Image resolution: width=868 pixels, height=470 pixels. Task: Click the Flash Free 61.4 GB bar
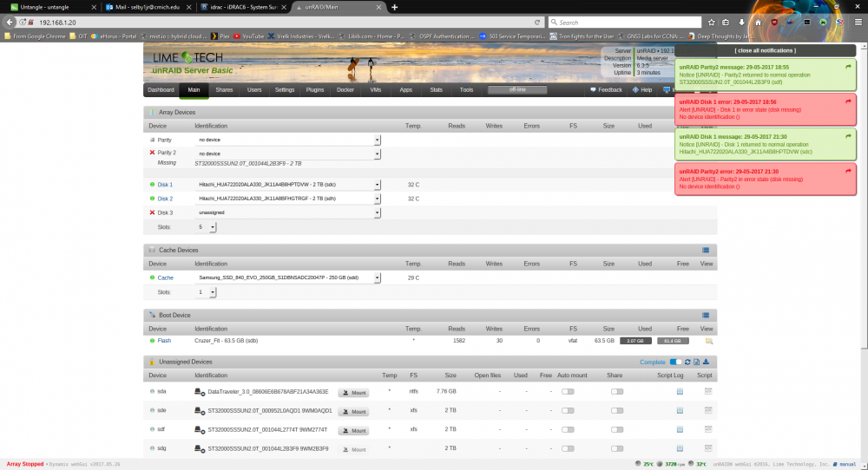tap(674, 341)
